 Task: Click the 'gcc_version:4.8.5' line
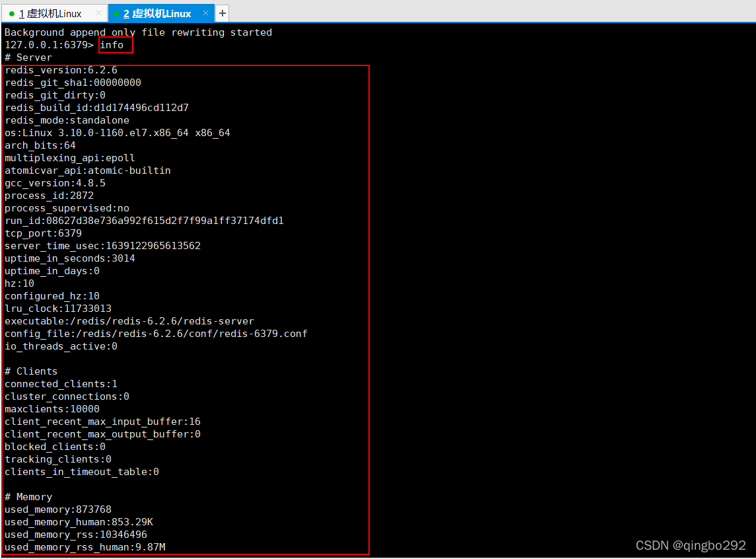pos(55,183)
